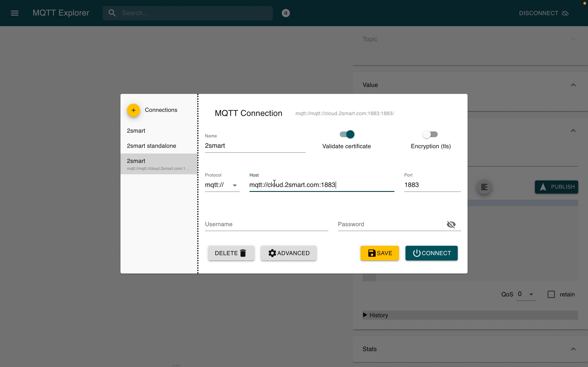Check the retain checkbox
The image size is (588, 367).
pos(551,294)
